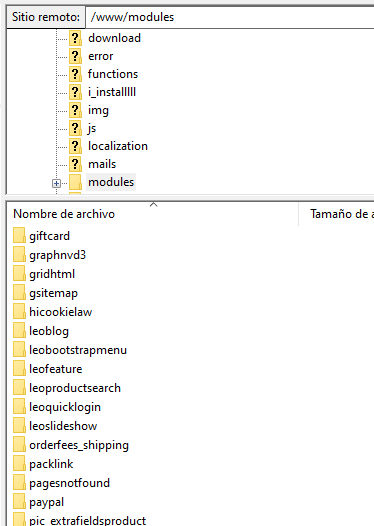Click the gridhtml folder icon

tap(19, 273)
